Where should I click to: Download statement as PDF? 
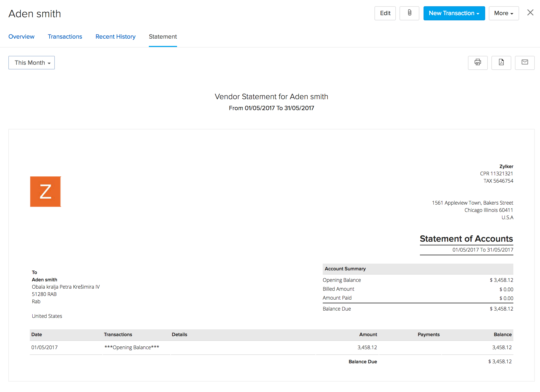pos(501,63)
